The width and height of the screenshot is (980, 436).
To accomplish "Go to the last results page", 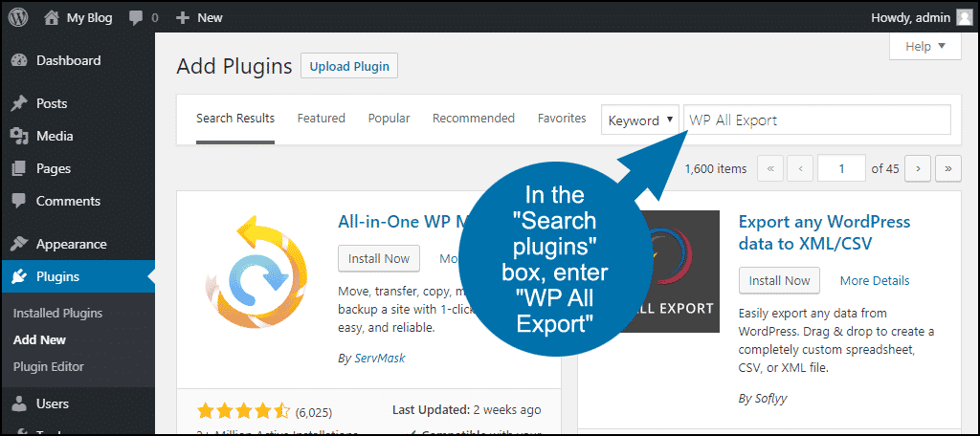I will point(948,168).
